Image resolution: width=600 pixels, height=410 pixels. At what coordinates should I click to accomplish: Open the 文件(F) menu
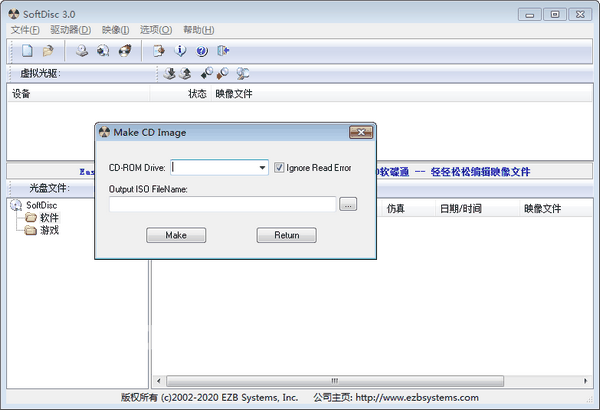25,30
